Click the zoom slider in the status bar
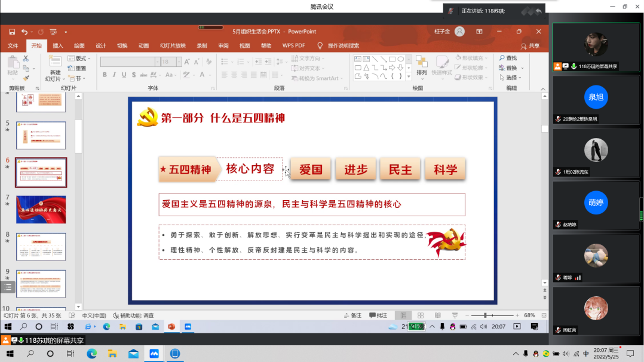 484,315
